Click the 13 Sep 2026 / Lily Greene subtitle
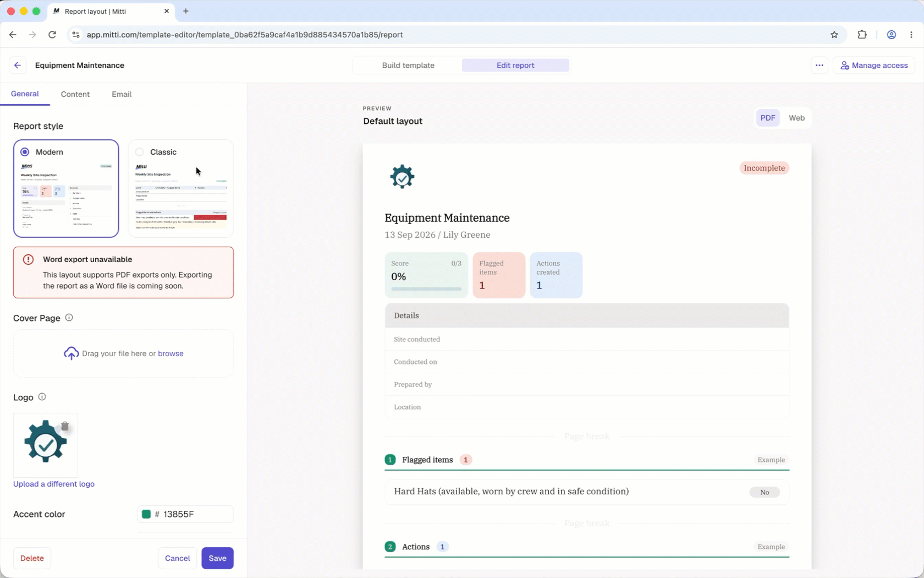The width and height of the screenshot is (924, 578). pos(437,235)
